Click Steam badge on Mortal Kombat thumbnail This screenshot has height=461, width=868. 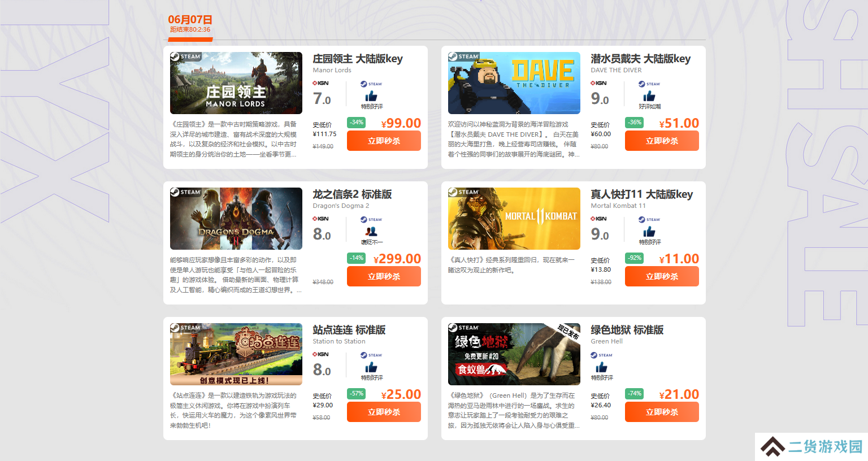tap(464, 192)
